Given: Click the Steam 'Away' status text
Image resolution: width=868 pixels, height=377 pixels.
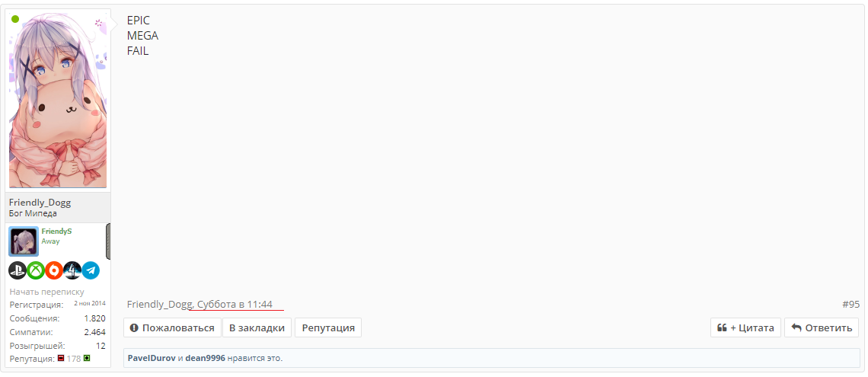Looking at the screenshot, I should point(50,241).
